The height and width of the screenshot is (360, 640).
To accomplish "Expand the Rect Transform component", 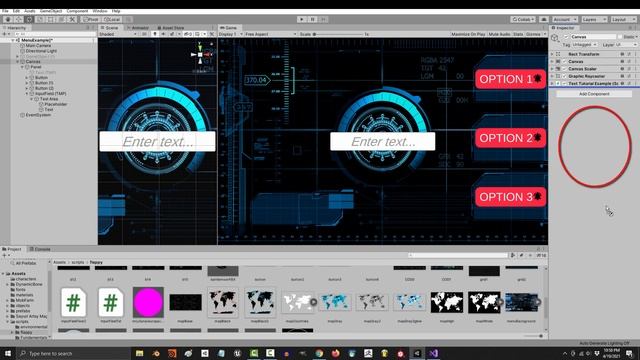I will coord(552,54).
